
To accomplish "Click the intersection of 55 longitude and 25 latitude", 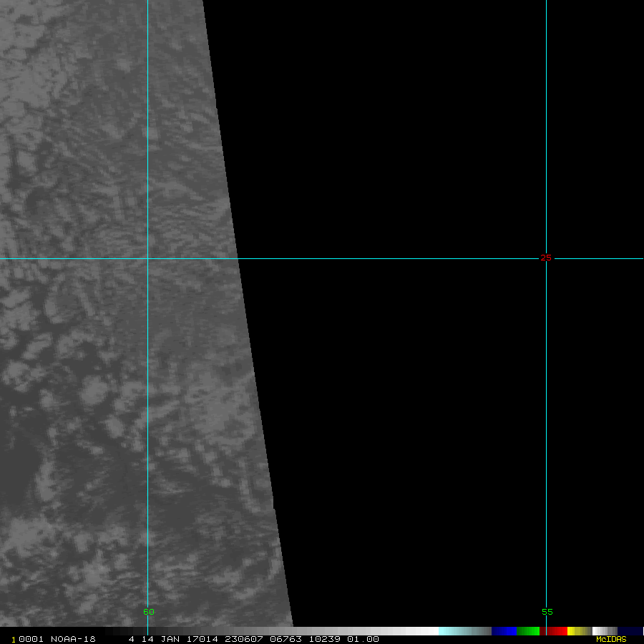I will click(x=546, y=258).
